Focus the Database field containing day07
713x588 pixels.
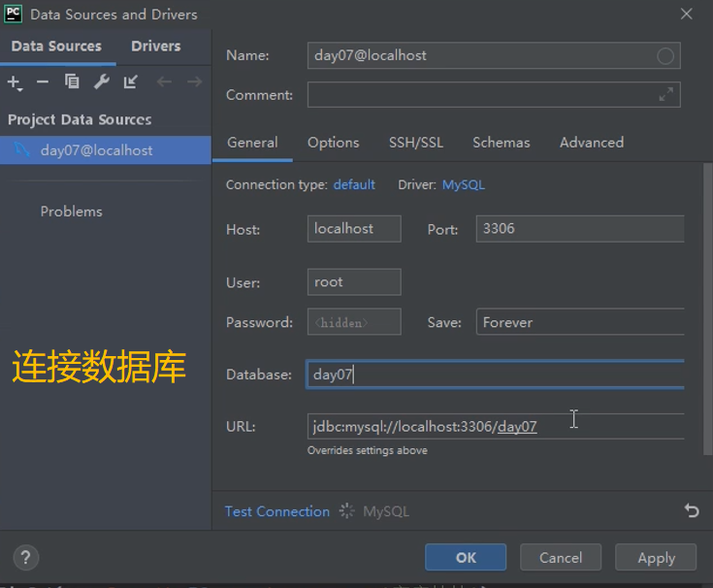coord(496,375)
